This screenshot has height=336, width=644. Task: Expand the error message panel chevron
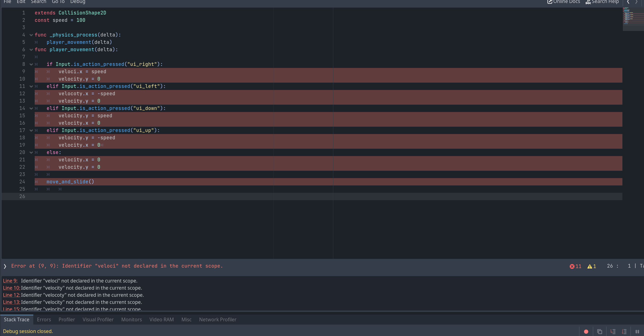click(x=5, y=266)
